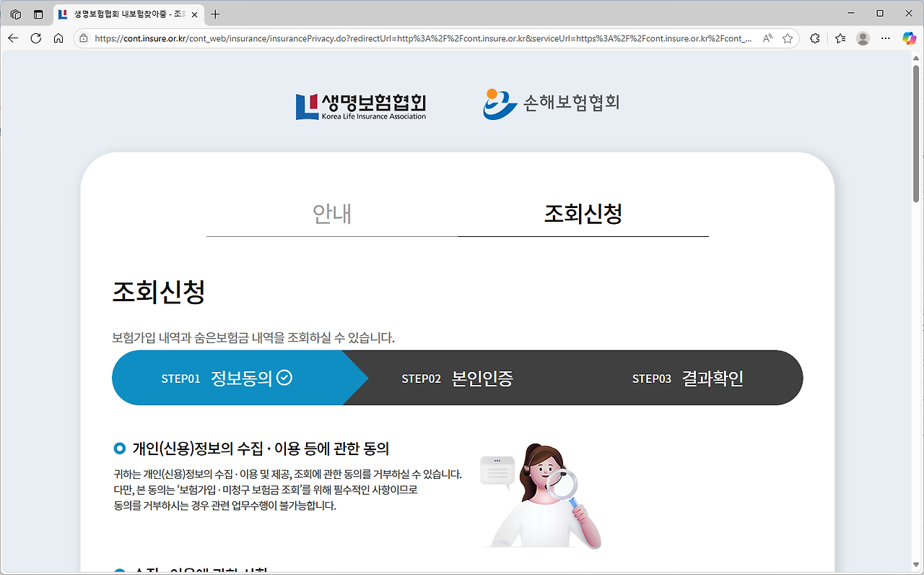Click the 조회신청 page heading
924x575 pixels.
(159, 292)
